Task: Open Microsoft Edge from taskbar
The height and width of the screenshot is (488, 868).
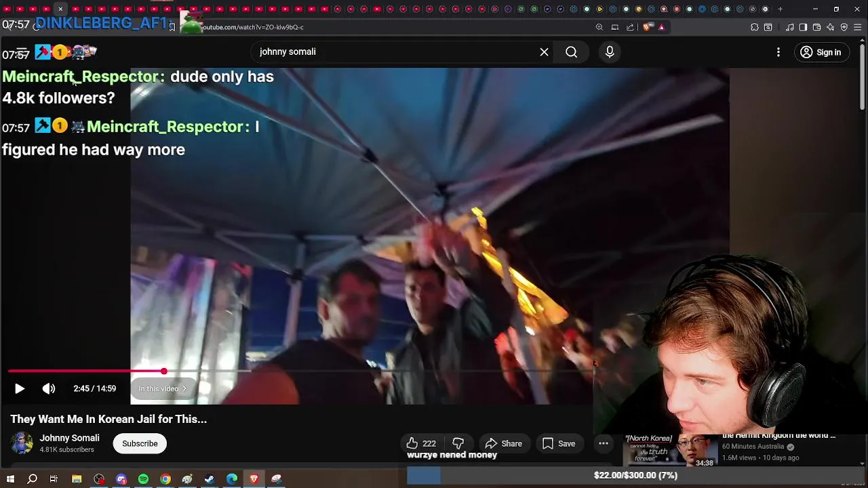Action: point(232,479)
